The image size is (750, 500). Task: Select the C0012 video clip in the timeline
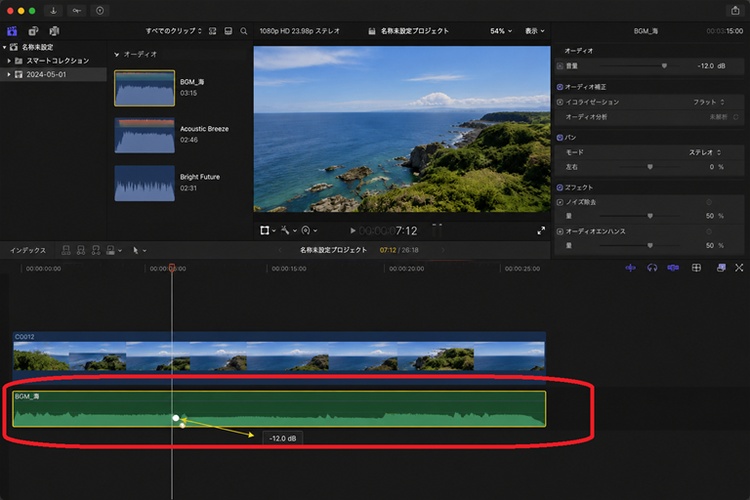(279, 356)
